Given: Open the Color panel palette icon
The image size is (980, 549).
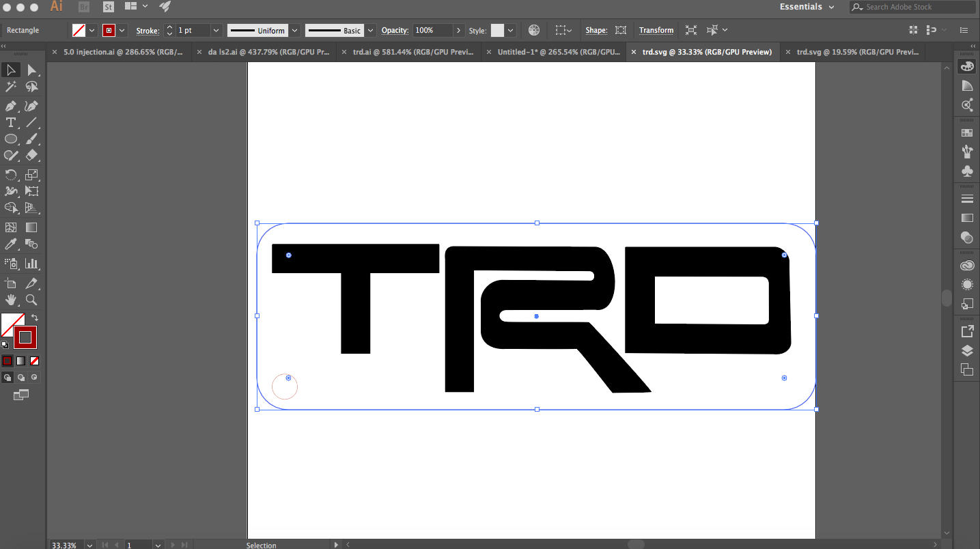Looking at the screenshot, I should point(967,66).
